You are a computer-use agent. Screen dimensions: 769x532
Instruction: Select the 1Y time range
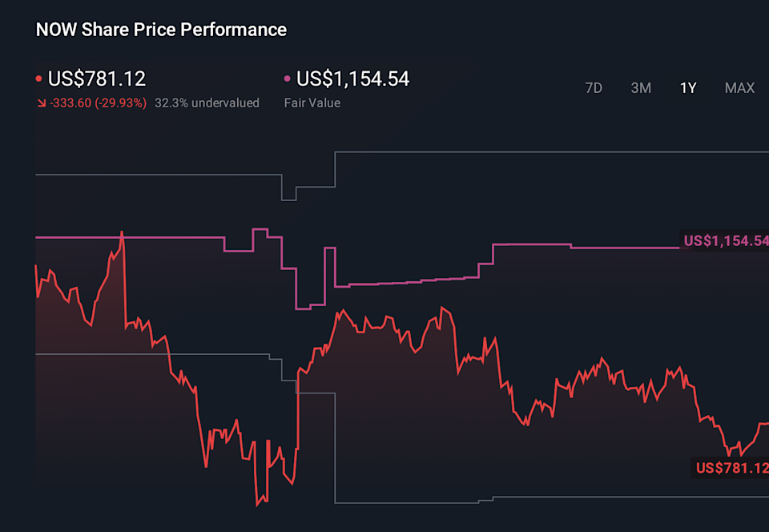coord(687,88)
